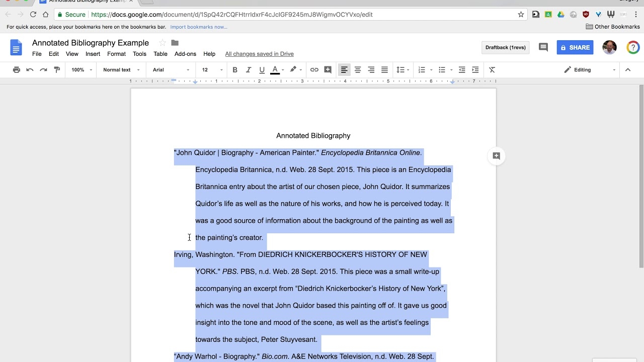The width and height of the screenshot is (644, 362).
Task: Insert a comment
Action: (x=328, y=69)
